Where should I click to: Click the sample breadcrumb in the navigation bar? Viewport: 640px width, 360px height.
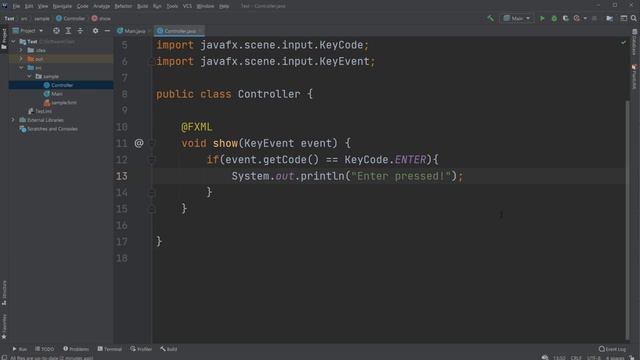pos(42,18)
